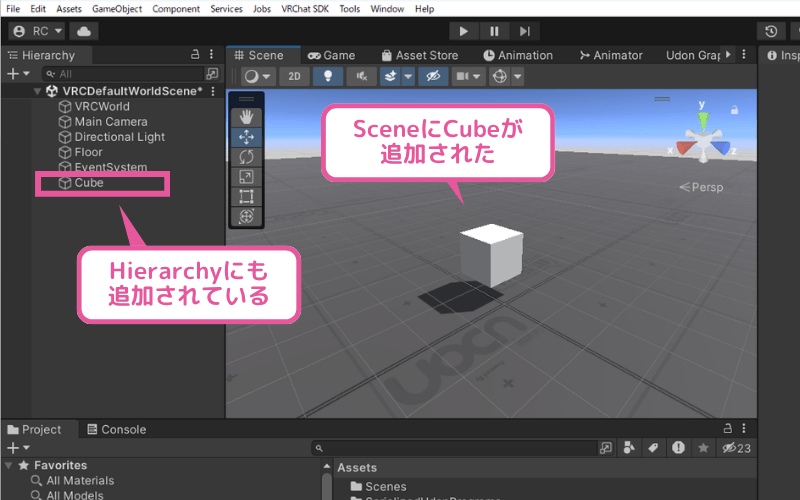This screenshot has height=500, width=800.
Task: Open VRCDefaultWorldScene options menu
Action: click(x=213, y=91)
